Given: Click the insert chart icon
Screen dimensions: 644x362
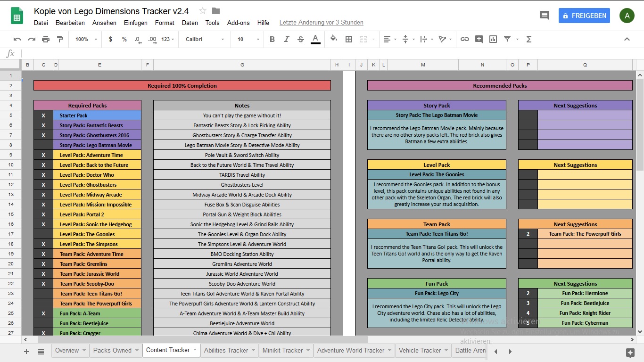Looking at the screenshot, I should 493,39.
